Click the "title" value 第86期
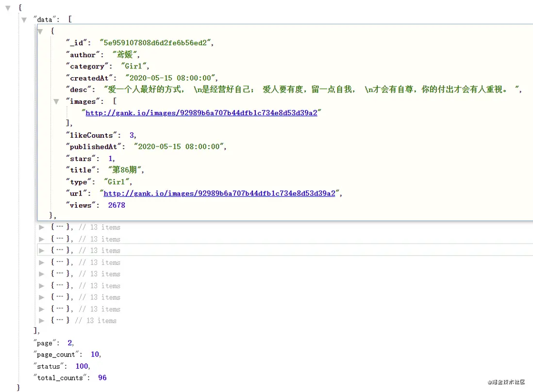Screen dimensions: 533x392 (125, 170)
